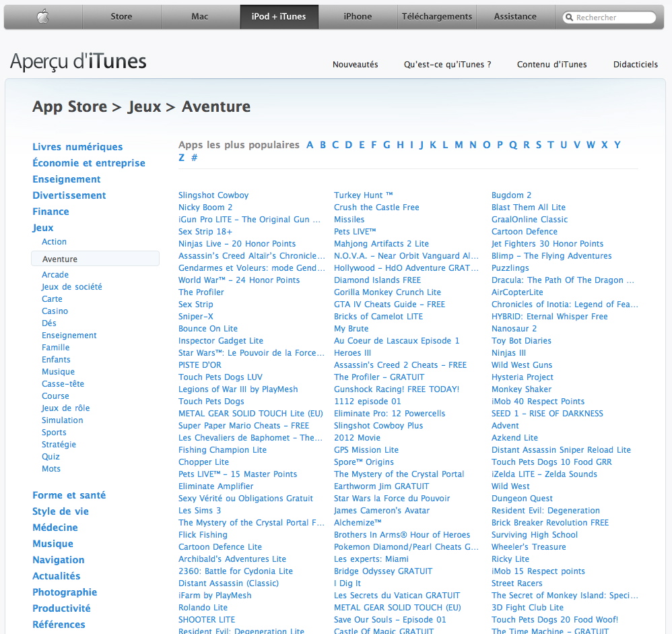Image resolution: width=672 pixels, height=634 pixels.
Task: Open the Navigation category
Action: [59, 560]
